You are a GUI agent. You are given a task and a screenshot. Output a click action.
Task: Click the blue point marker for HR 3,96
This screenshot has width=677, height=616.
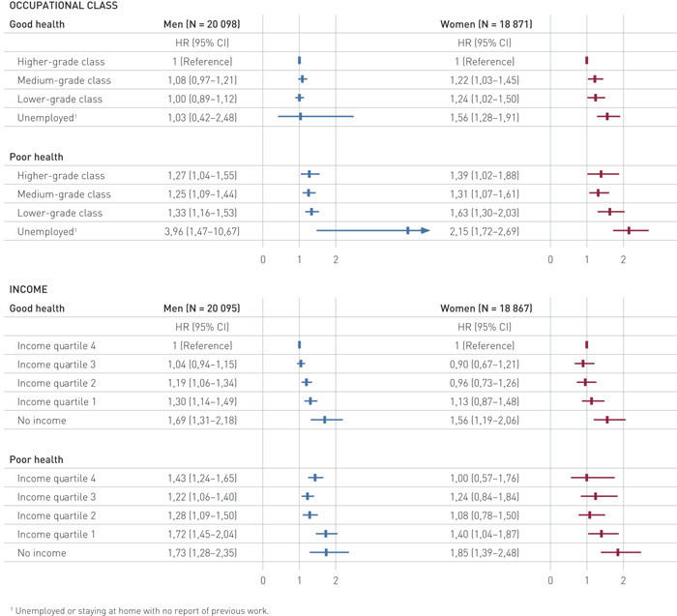point(408,230)
